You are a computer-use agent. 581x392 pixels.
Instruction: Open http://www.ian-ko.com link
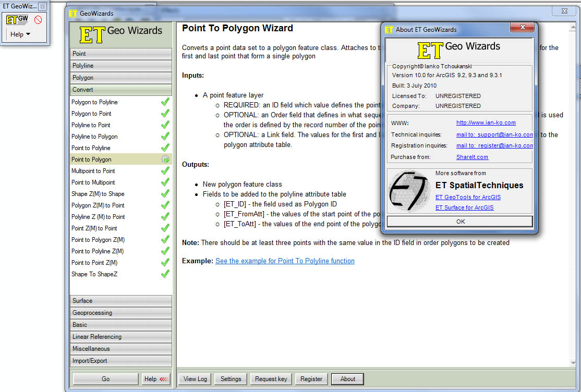pyautogui.click(x=486, y=123)
